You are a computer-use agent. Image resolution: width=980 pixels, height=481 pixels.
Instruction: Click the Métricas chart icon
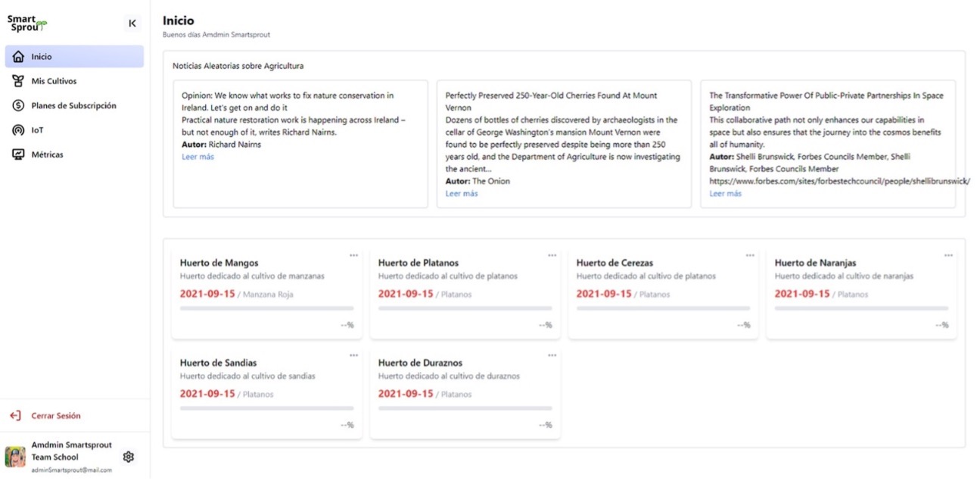pos(18,155)
